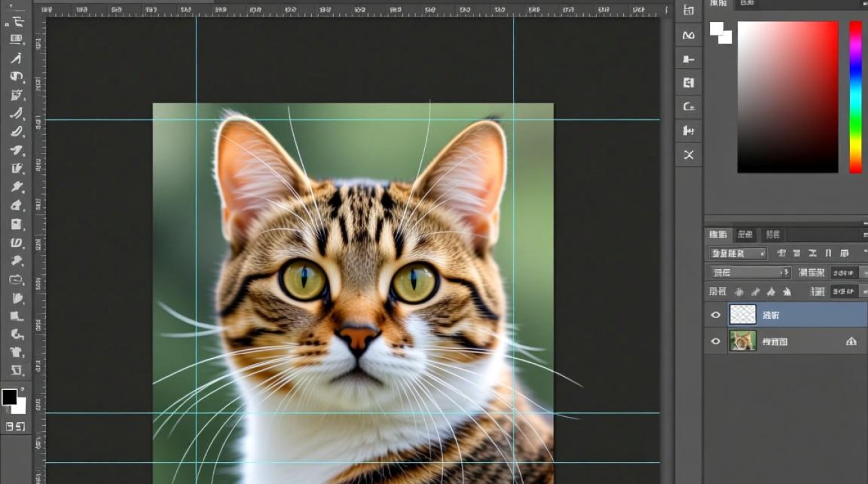The width and height of the screenshot is (868, 484).
Task: Click the first lock option icon in the layers panel
Action: pos(739,292)
